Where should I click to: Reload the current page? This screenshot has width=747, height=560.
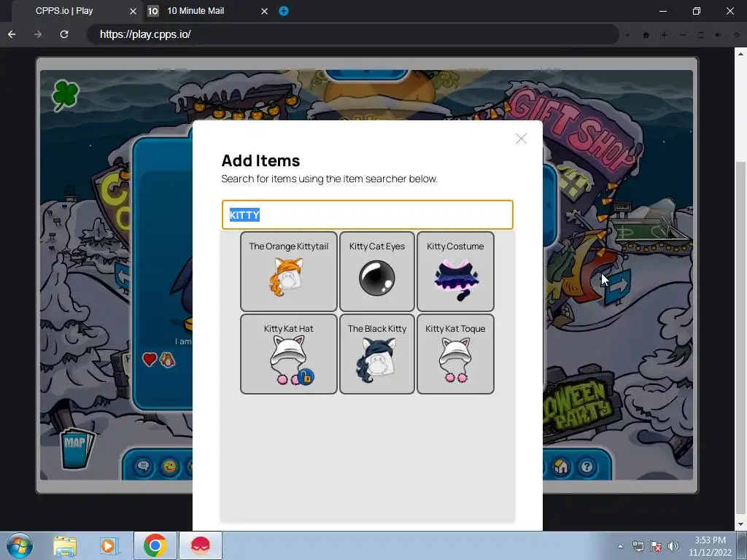click(x=64, y=34)
